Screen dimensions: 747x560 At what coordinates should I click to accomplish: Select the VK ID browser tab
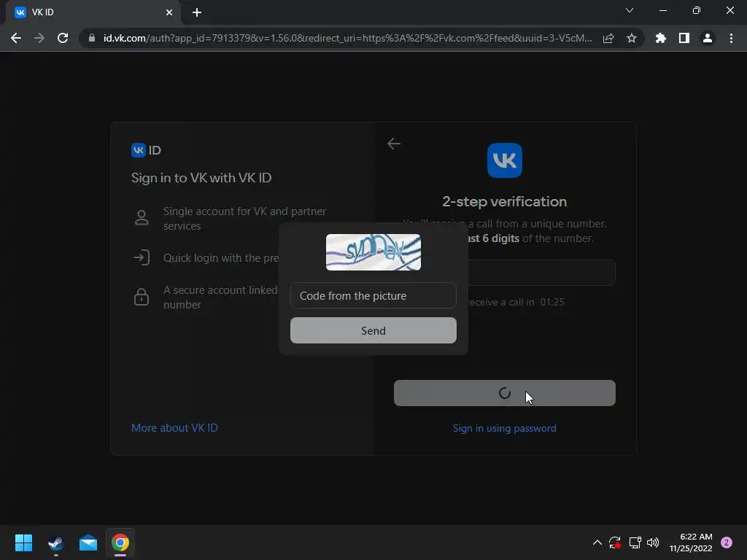point(93,12)
